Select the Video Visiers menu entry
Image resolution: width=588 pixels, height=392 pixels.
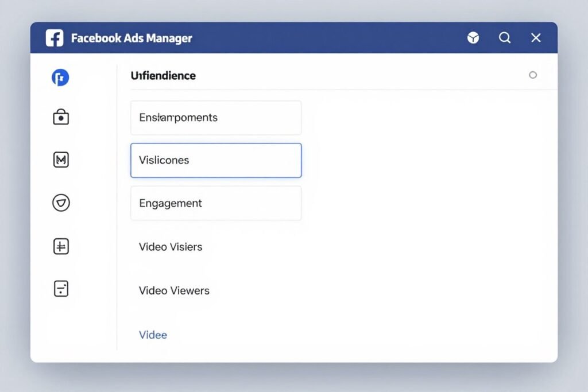click(170, 247)
